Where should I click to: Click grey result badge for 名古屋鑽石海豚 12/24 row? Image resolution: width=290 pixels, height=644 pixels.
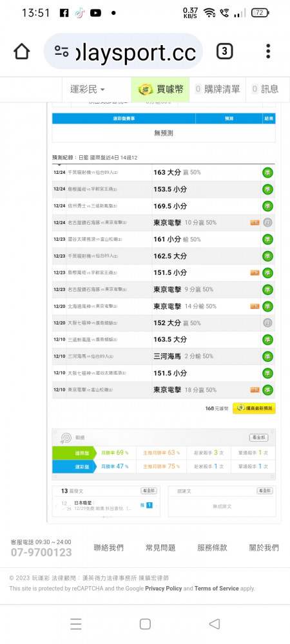pyautogui.click(x=268, y=223)
